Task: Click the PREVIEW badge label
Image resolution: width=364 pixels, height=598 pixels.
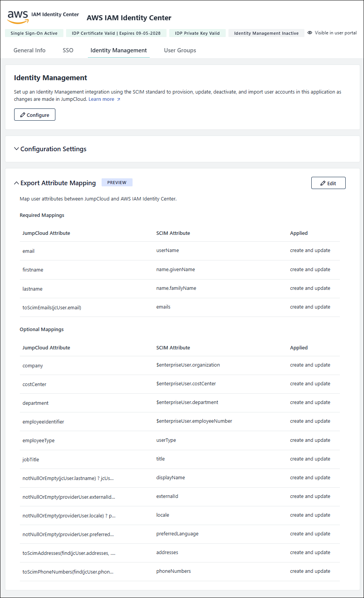Action: pos(117,183)
